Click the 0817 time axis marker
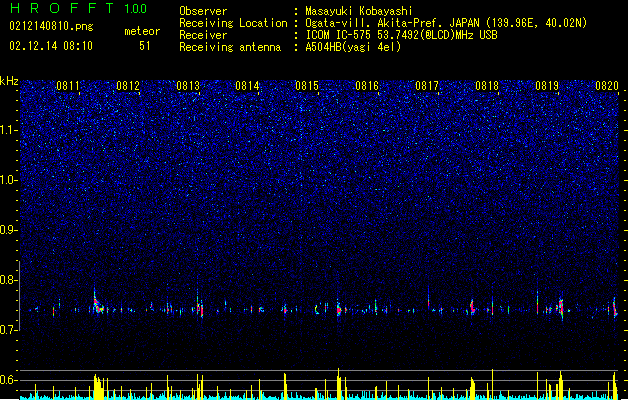Viewport: 629px width, 400px height. click(x=427, y=86)
